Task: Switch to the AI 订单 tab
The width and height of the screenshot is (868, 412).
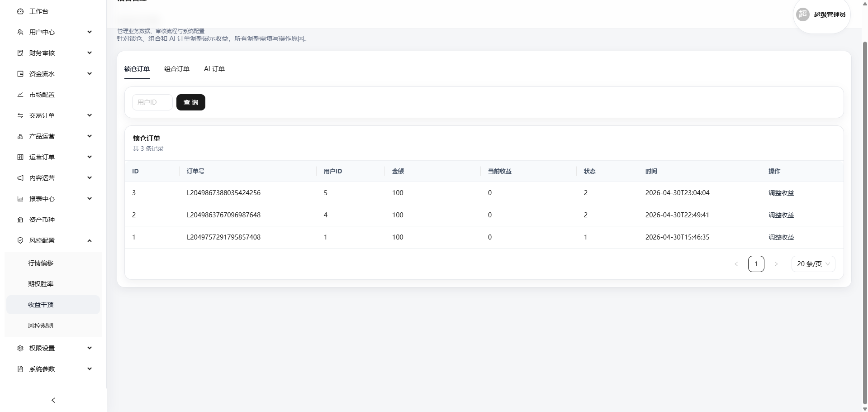Action: pyautogui.click(x=214, y=69)
